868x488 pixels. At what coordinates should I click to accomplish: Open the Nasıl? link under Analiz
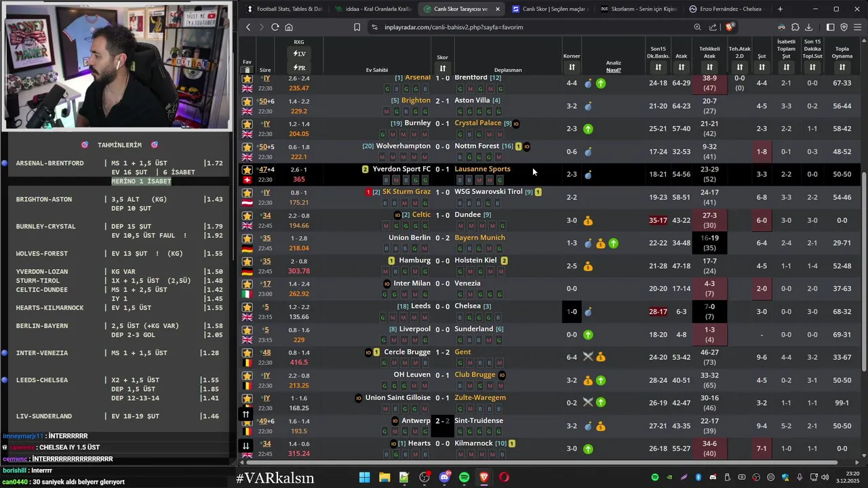(x=613, y=70)
